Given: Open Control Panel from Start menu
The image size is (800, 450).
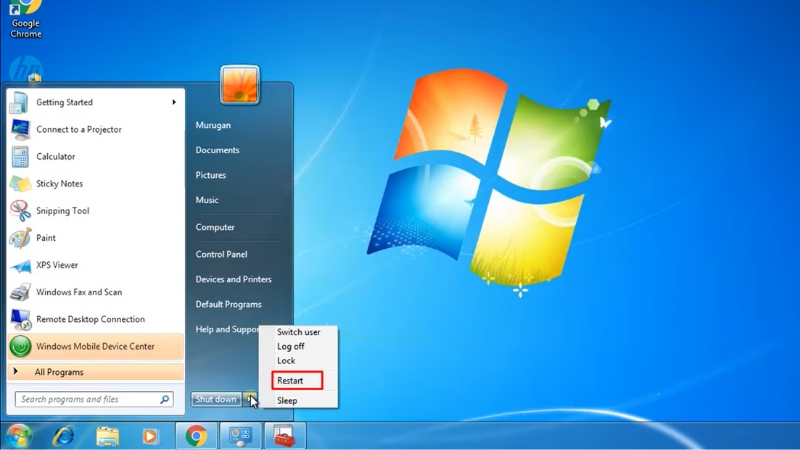Looking at the screenshot, I should click(221, 254).
